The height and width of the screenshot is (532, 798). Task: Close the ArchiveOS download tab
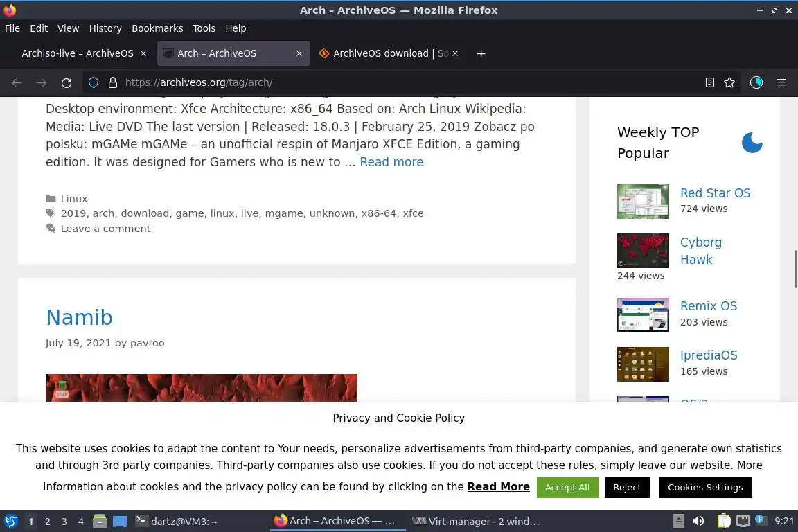(455, 53)
